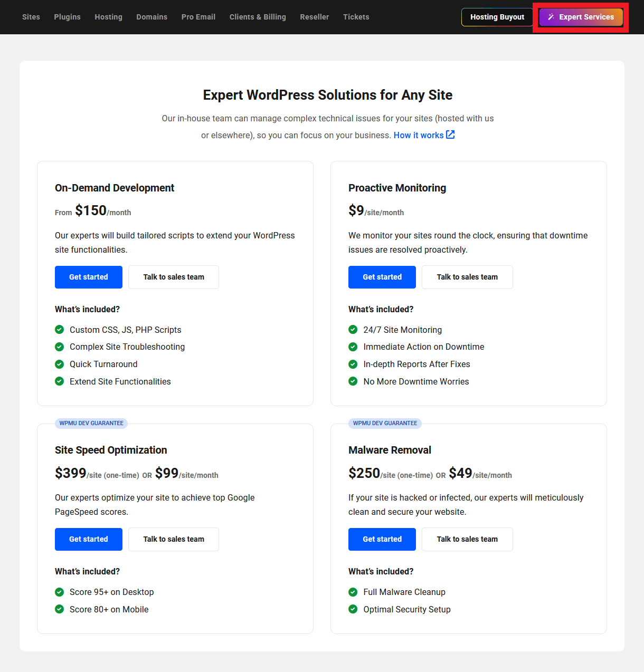Click the Hosting Buyout button
Image resolution: width=644 pixels, height=672 pixels.
click(497, 17)
